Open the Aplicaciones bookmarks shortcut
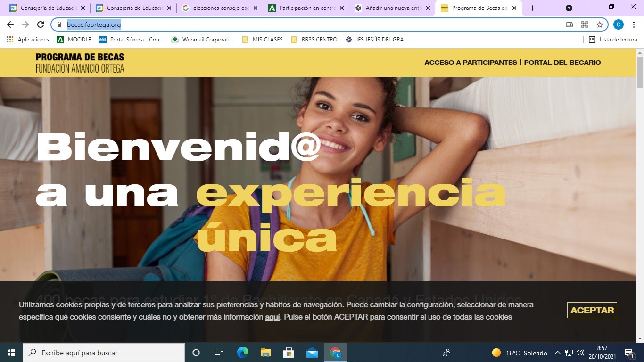This screenshot has height=362, width=644. point(28,40)
